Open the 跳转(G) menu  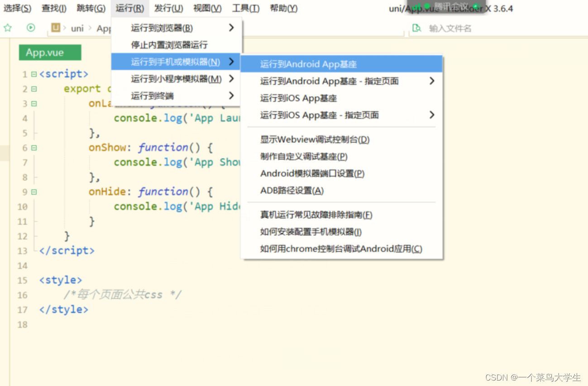(x=91, y=8)
